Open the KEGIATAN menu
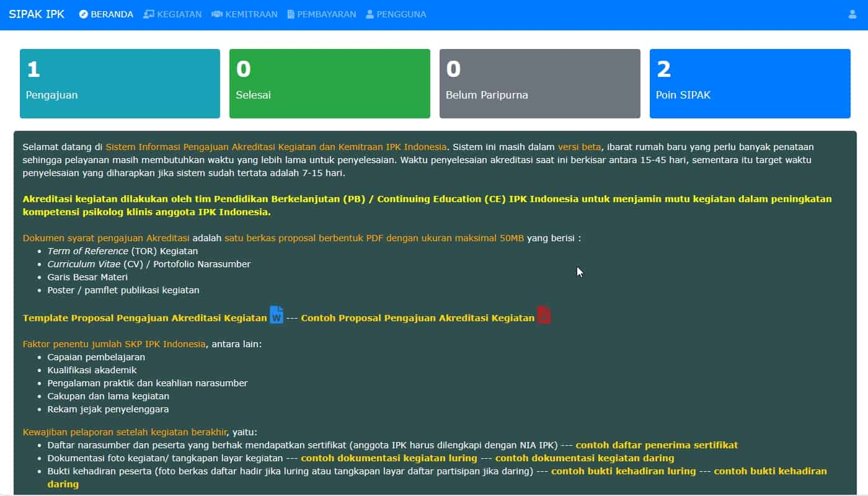Image resolution: width=868 pixels, height=496 pixels. pyautogui.click(x=172, y=14)
